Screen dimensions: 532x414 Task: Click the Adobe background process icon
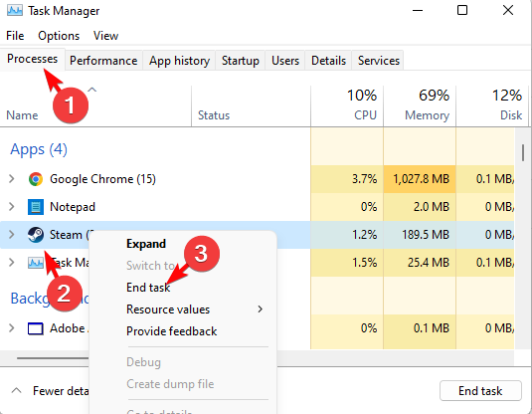click(x=36, y=328)
